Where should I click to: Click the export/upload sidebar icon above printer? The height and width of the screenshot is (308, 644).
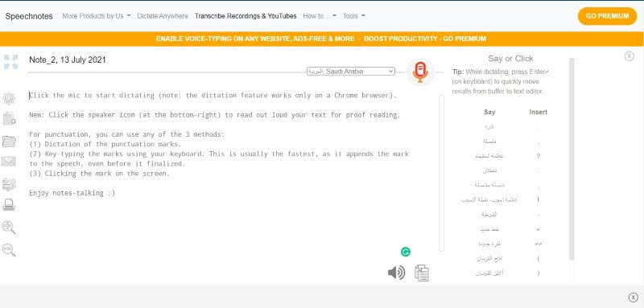[9, 184]
